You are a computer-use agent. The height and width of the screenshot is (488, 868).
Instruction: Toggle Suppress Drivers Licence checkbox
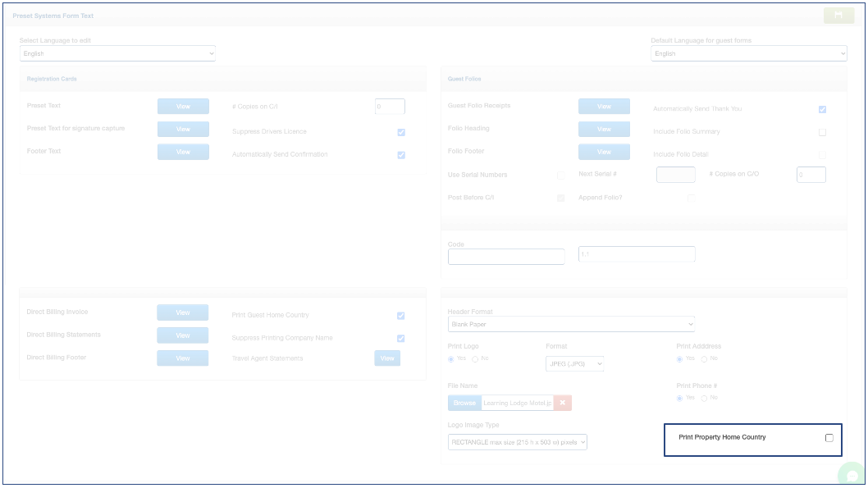(x=401, y=132)
